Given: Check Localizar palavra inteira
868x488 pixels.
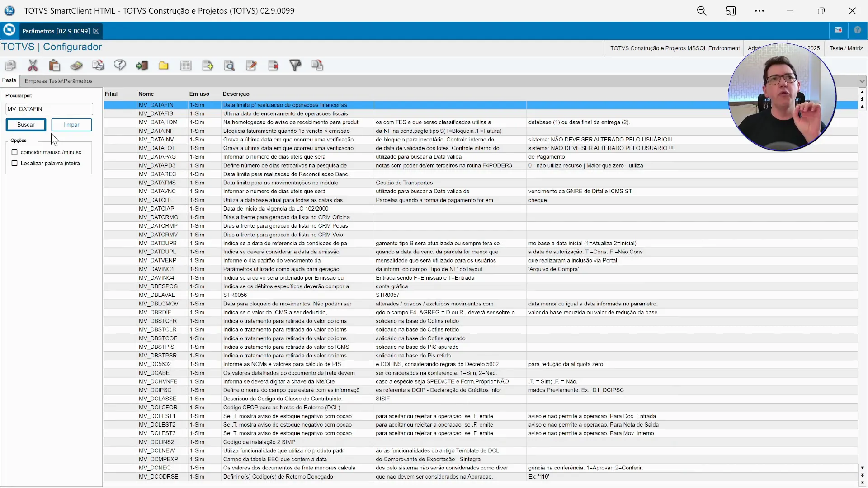Looking at the screenshot, I should (15, 164).
